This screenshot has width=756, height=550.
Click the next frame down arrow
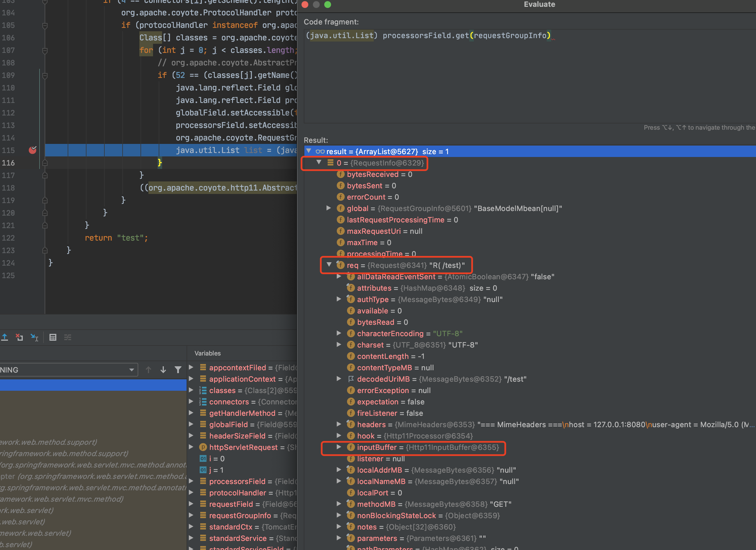click(163, 370)
